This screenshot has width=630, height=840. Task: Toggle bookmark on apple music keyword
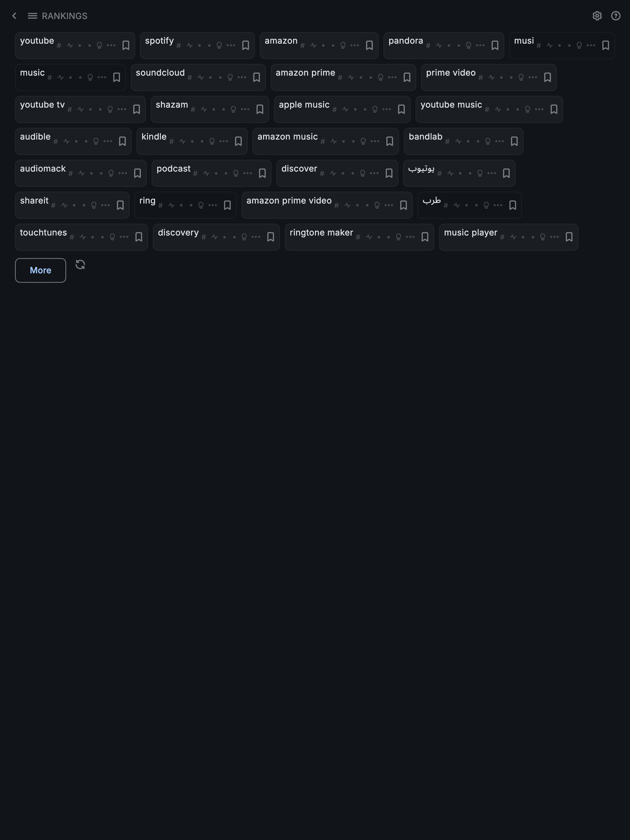[x=401, y=109]
